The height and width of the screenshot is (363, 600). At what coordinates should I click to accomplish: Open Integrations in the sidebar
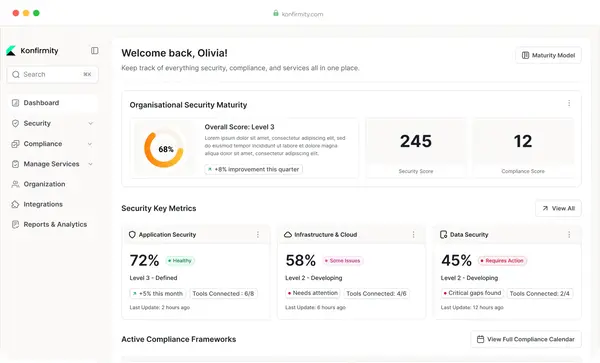(52, 204)
